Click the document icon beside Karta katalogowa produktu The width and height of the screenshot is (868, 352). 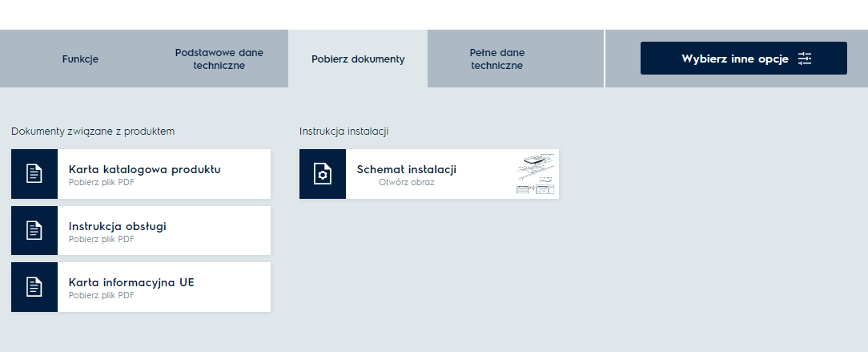34,173
